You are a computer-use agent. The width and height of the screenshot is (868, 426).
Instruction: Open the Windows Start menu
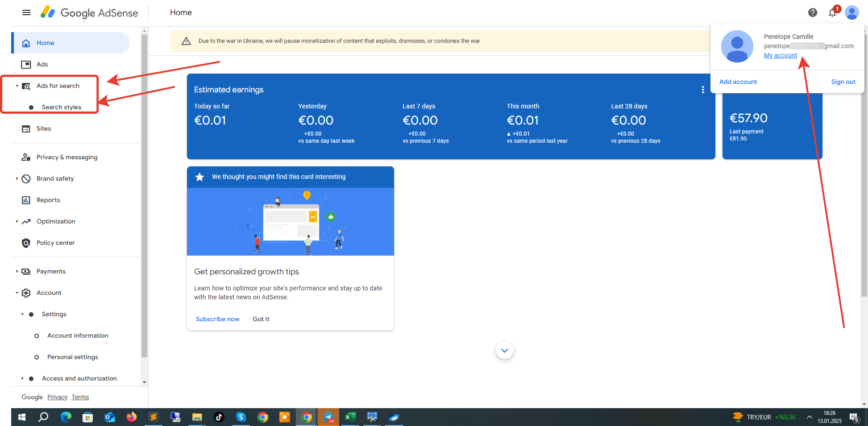coord(22,417)
